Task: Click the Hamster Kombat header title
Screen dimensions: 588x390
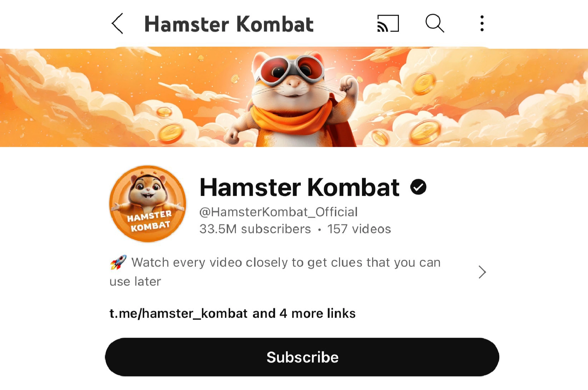Action: (x=229, y=24)
